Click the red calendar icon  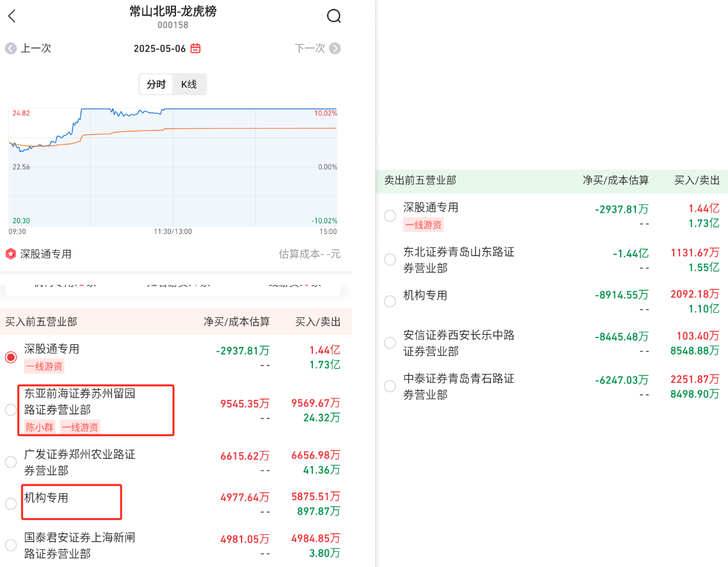[x=196, y=49]
